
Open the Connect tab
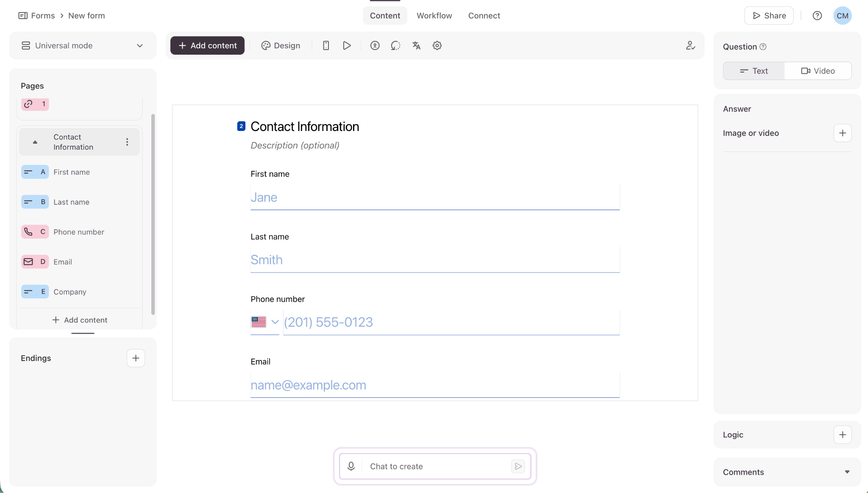(x=484, y=16)
